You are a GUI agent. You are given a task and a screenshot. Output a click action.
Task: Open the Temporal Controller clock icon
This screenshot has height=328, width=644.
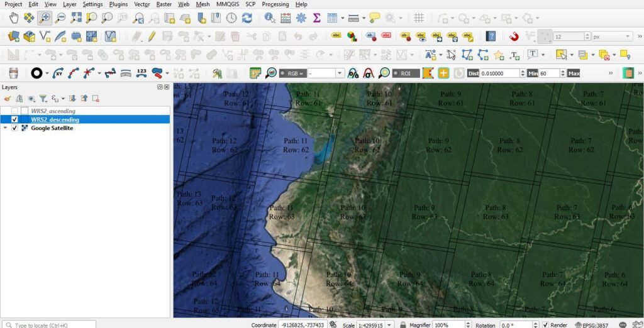pos(232,18)
